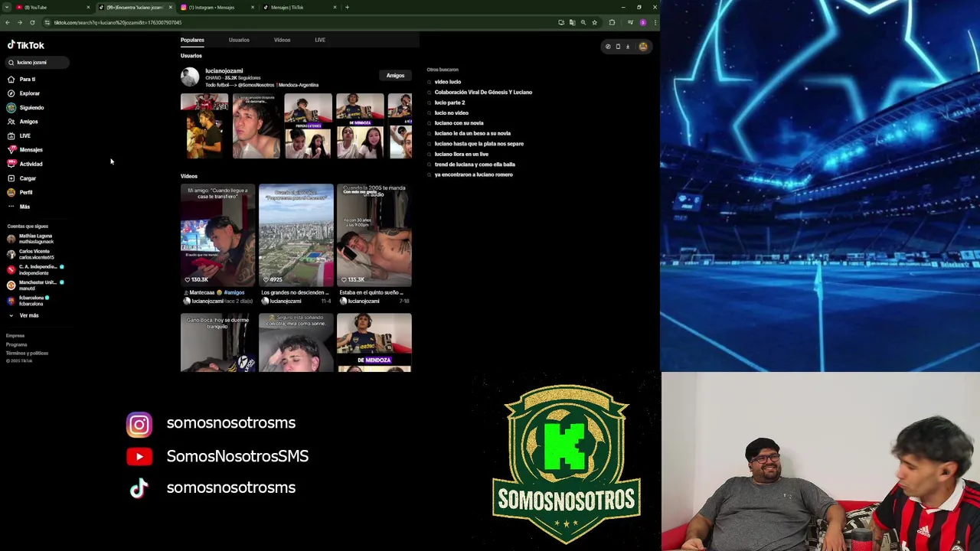Switch to the Videos search tab
The height and width of the screenshot is (551, 980).
pyautogui.click(x=282, y=40)
